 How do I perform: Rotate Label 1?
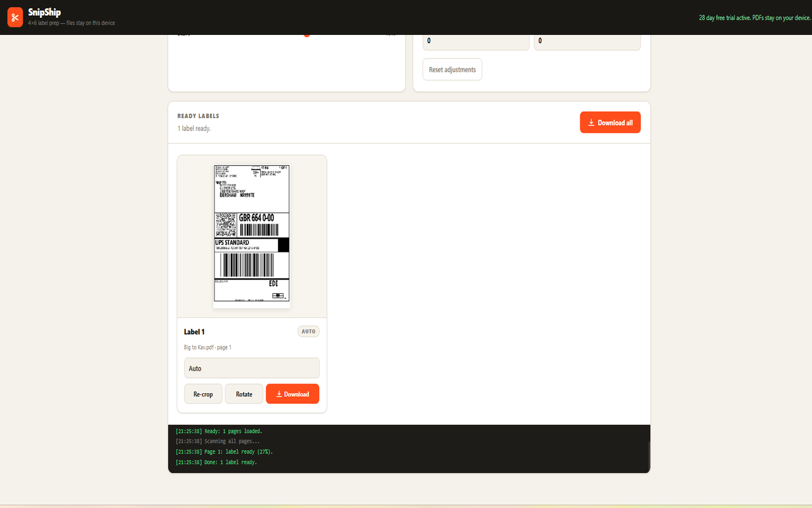pos(244,394)
